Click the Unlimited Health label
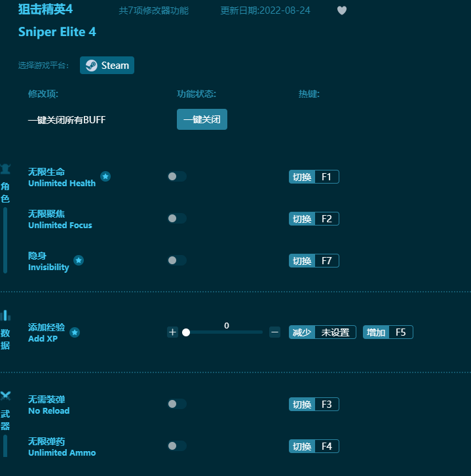The width and height of the screenshot is (471, 476). pyautogui.click(x=62, y=184)
